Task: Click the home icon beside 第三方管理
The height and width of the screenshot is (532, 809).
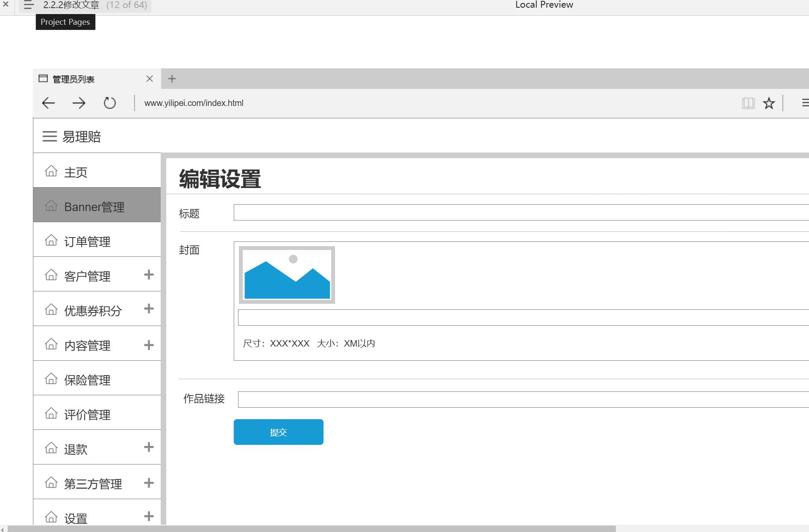Action: (x=51, y=482)
